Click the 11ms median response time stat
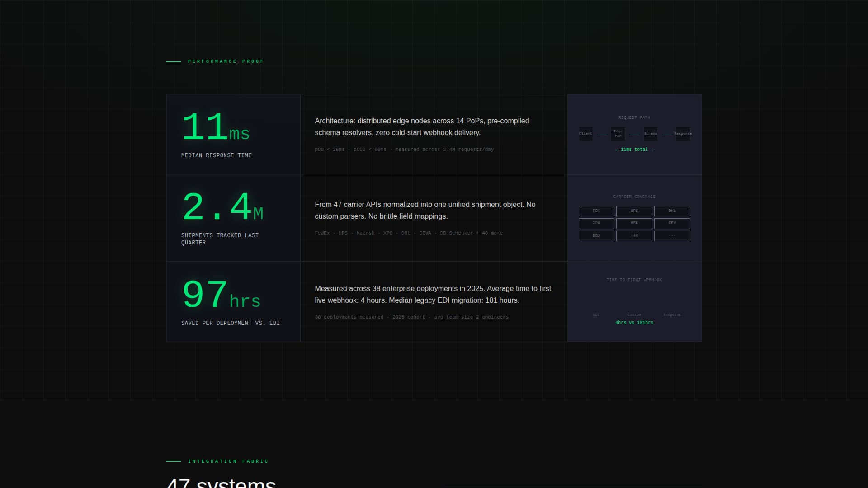The image size is (868, 488). tap(216, 128)
